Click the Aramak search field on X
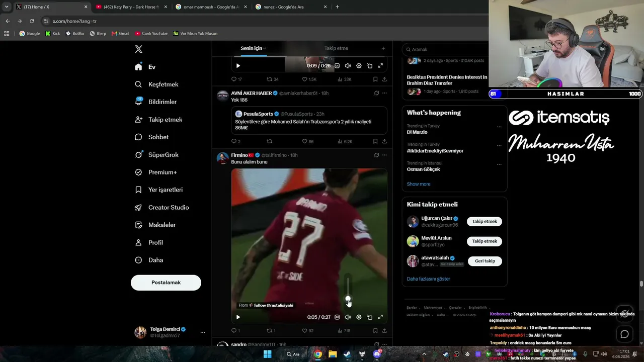The width and height of the screenshot is (644, 362). (448, 49)
